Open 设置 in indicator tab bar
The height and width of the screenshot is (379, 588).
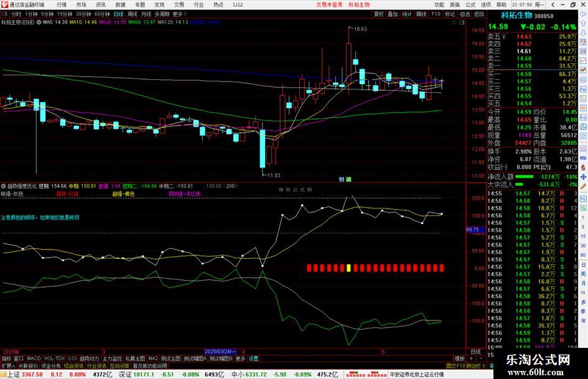click(253, 358)
